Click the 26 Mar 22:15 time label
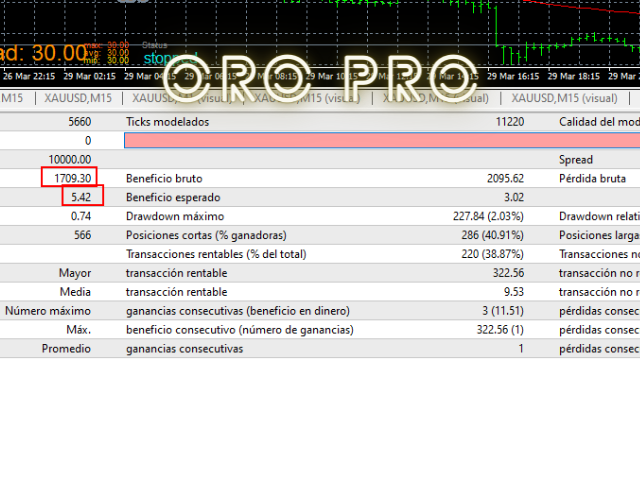Screen dimensions: 640x480 click(29, 76)
